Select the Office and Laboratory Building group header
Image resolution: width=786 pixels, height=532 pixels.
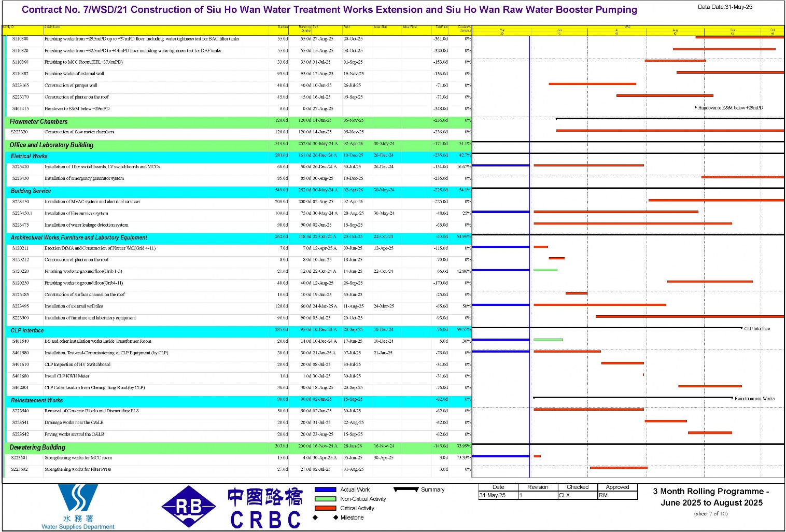click(x=51, y=145)
